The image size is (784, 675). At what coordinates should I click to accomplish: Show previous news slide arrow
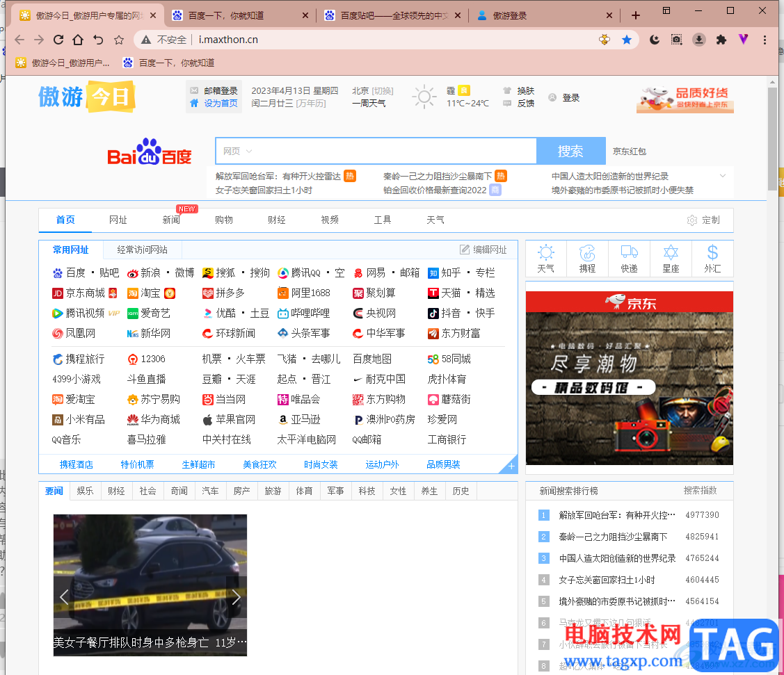coord(64,596)
